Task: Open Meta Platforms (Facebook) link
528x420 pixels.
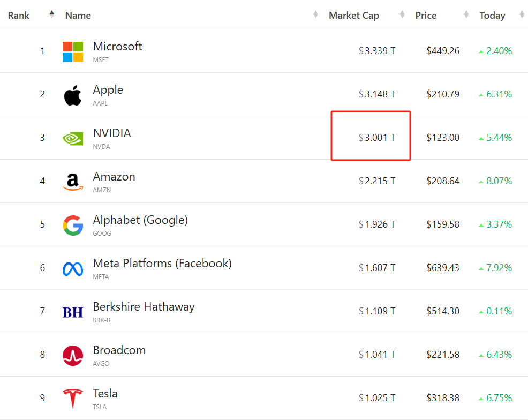Action: pos(162,264)
